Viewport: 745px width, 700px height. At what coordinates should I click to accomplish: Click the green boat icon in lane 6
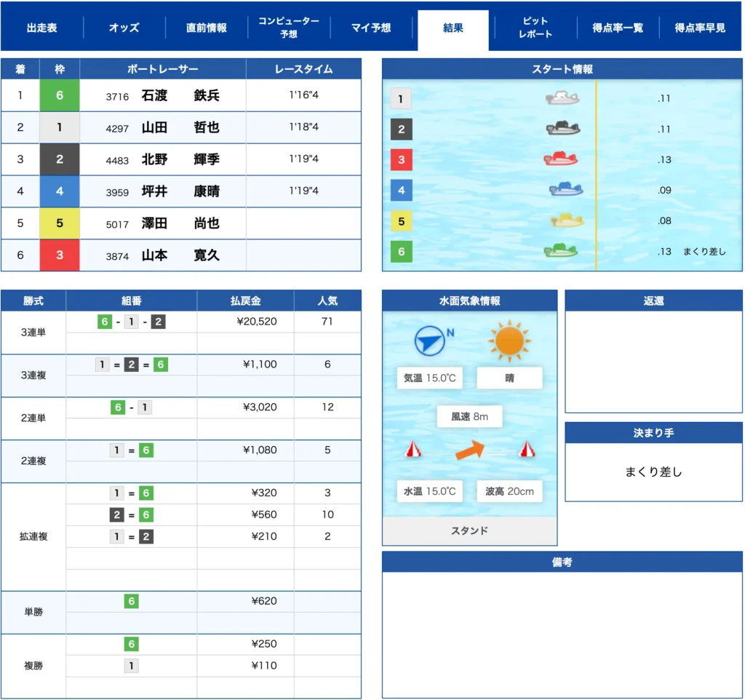click(561, 251)
